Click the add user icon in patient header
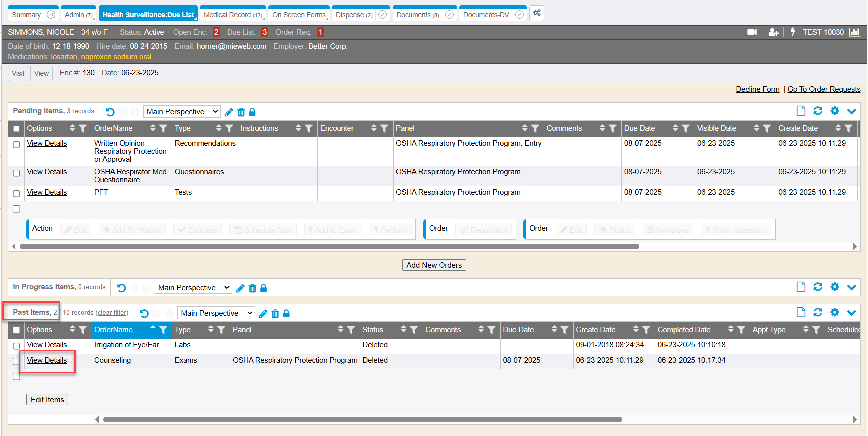Image resolution: width=868 pixels, height=436 pixels. 773,32
